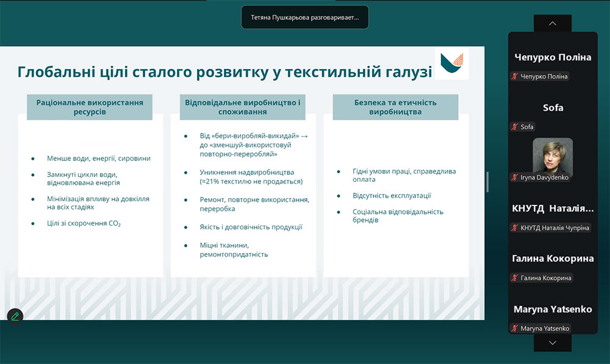The height and width of the screenshot is (364, 610).
Task: Click muted mic icon for Iryna Davydenko
Action: point(515,177)
